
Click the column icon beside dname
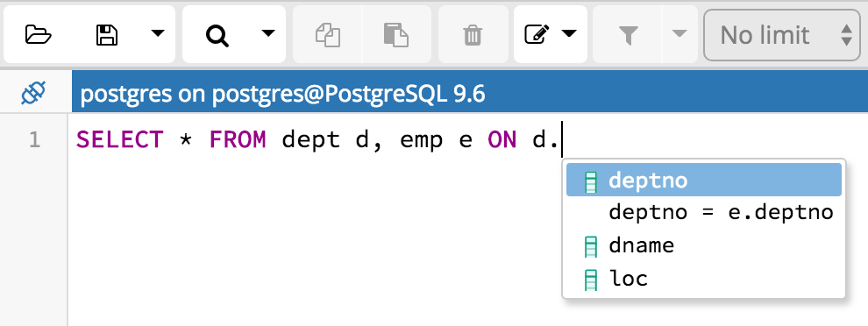[x=591, y=246]
